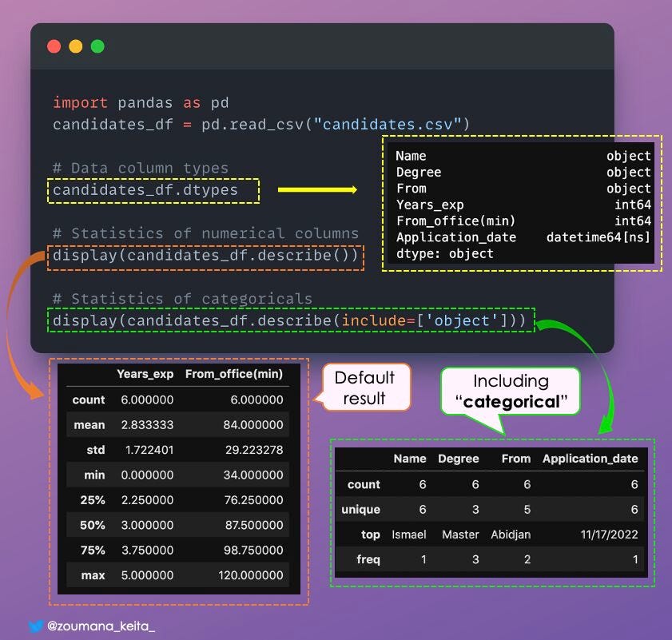The image size is (672, 640).
Task: Click the 'std' row label
Action: tap(96, 450)
